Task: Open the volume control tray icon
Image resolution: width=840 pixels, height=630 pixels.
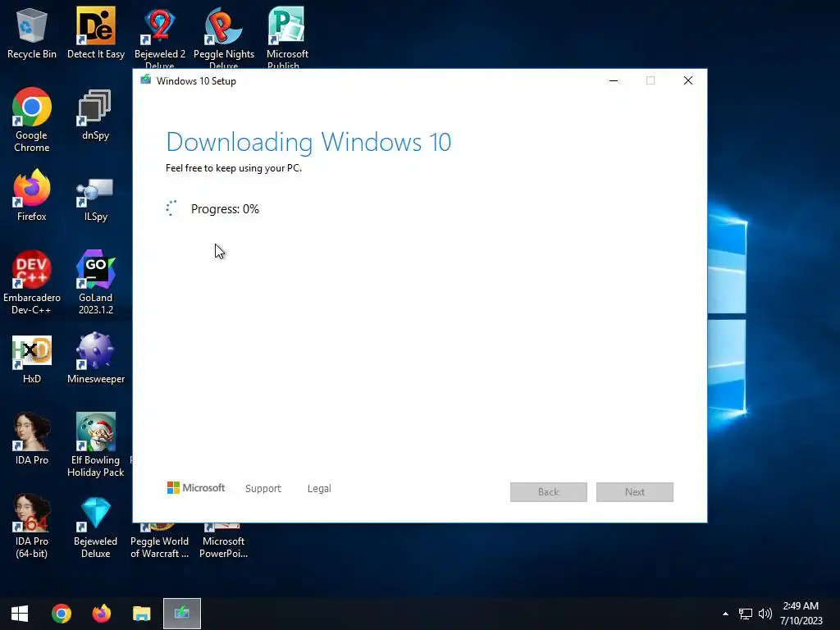Action: [765, 614]
